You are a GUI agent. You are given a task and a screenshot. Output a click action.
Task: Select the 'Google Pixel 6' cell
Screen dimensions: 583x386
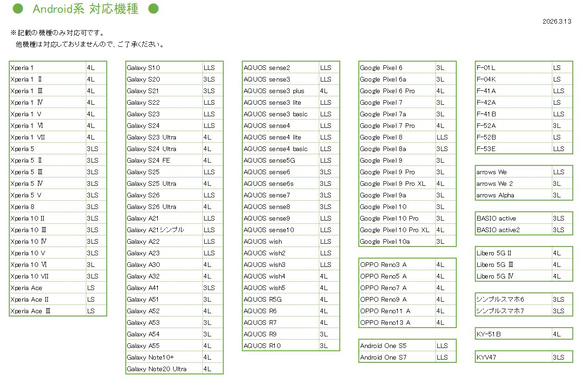[x=397, y=68]
